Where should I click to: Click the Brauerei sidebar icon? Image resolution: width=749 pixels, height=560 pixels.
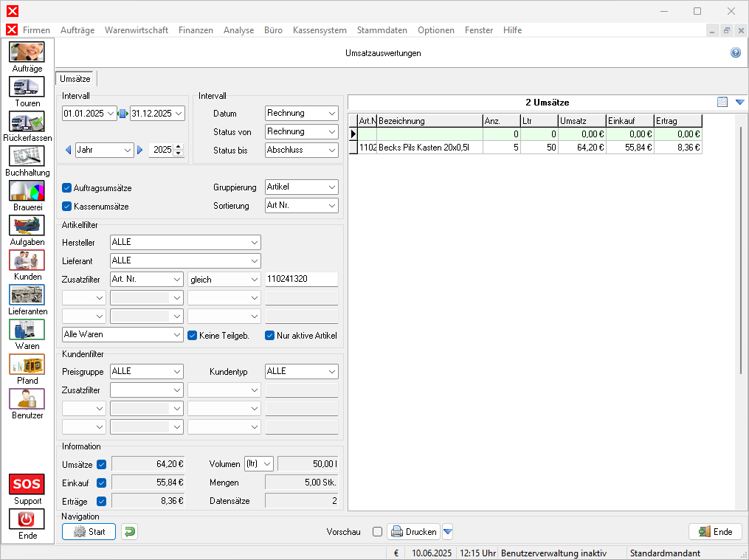click(x=27, y=191)
